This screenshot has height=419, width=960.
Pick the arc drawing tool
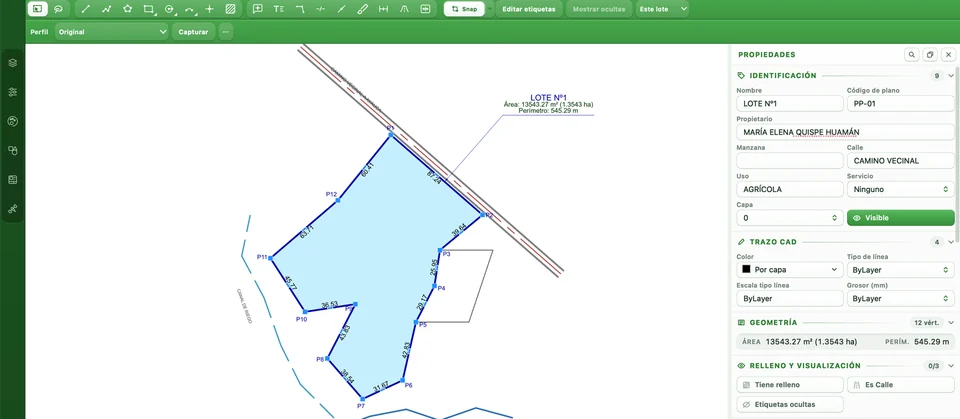click(190, 9)
